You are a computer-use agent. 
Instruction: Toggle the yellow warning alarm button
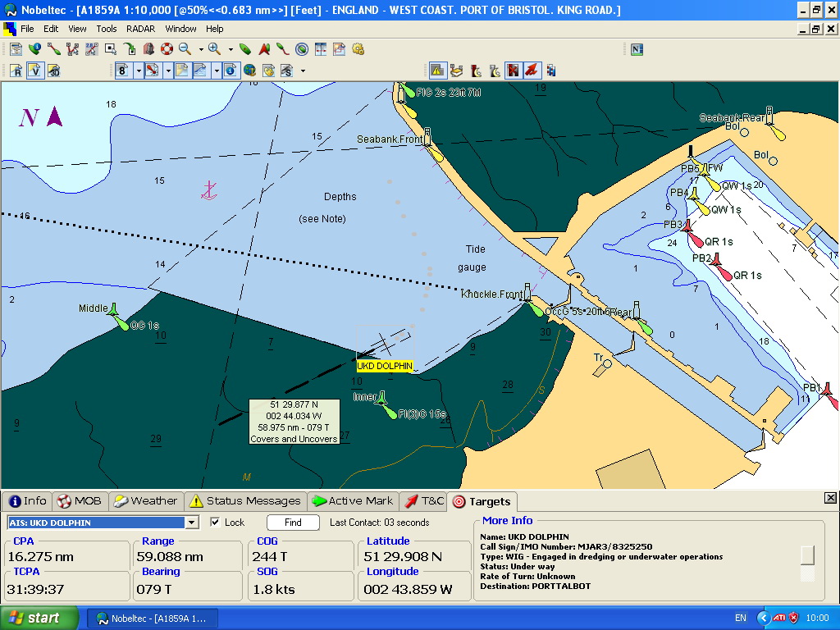point(437,71)
